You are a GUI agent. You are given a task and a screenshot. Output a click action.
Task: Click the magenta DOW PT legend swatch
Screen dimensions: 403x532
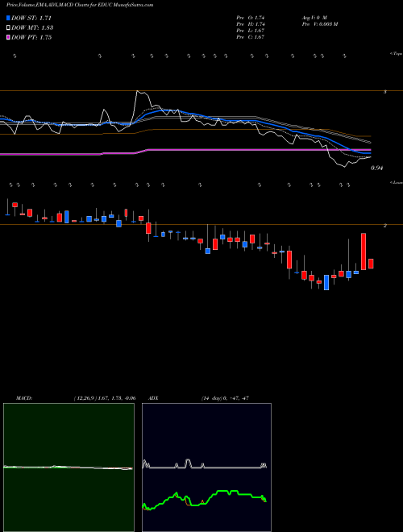[x=9, y=37]
